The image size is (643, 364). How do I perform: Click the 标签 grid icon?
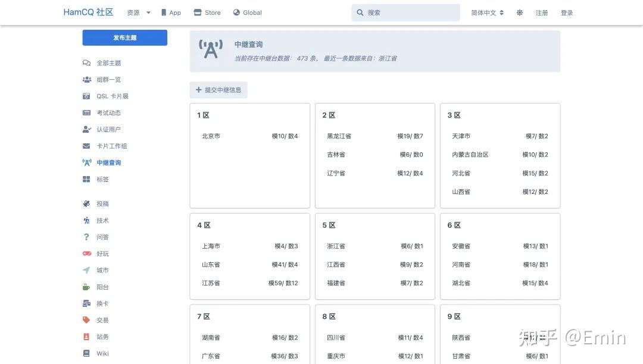pos(86,179)
